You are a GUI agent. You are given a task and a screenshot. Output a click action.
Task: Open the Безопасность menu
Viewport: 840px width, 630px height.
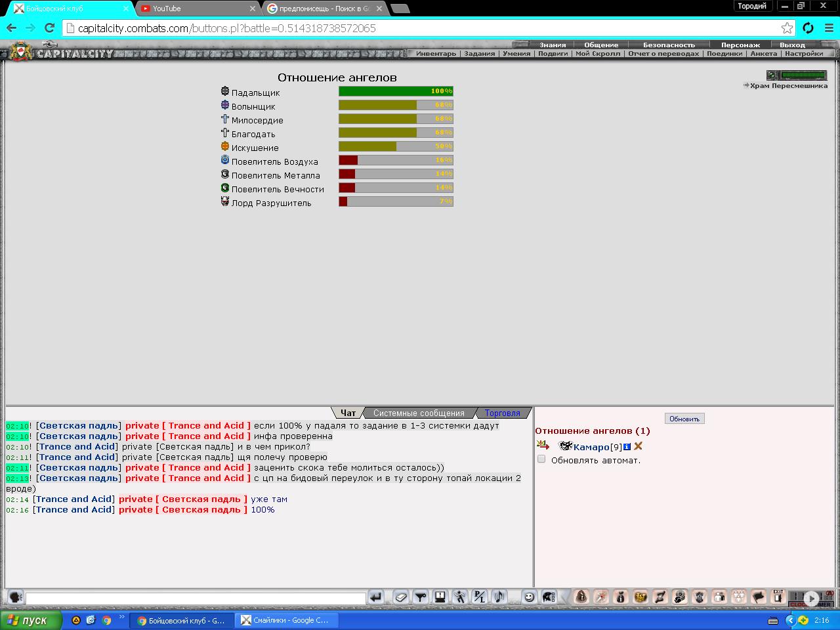tap(669, 45)
